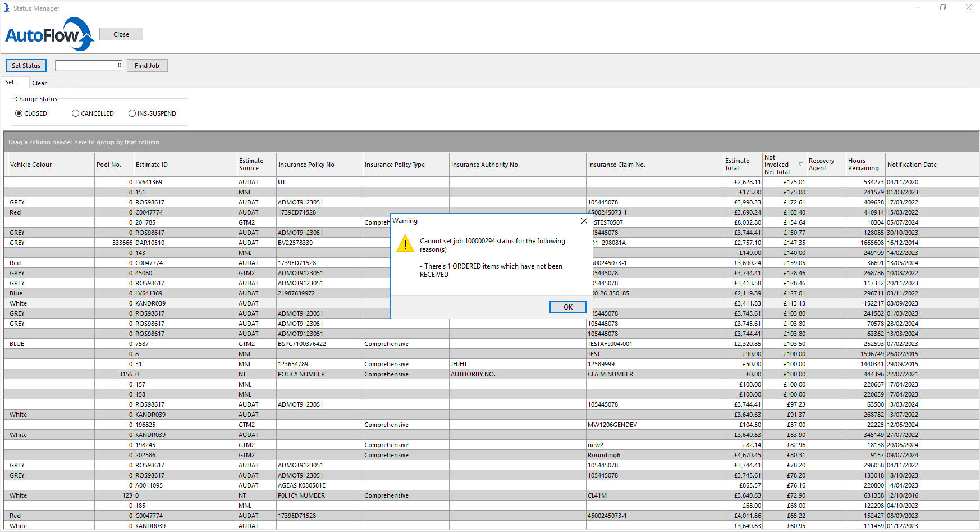This screenshot has height=532, width=980.
Task: Click the group-by-column drop area
Action: point(491,142)
